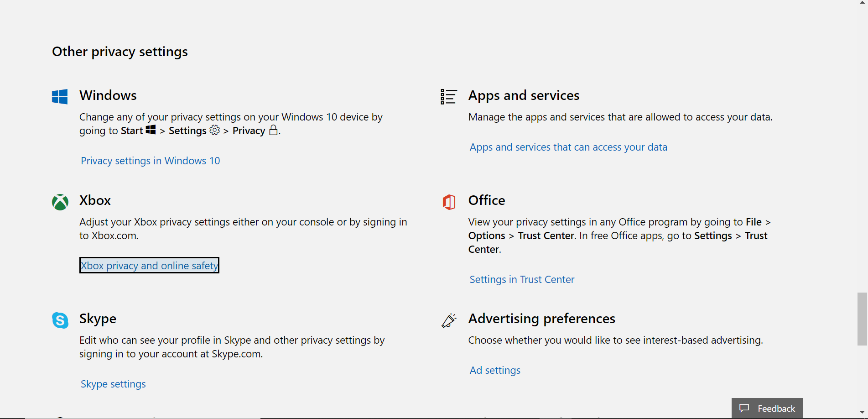
Task: Open Xbox privacy and online safety link
Action: tap(149, 266)
